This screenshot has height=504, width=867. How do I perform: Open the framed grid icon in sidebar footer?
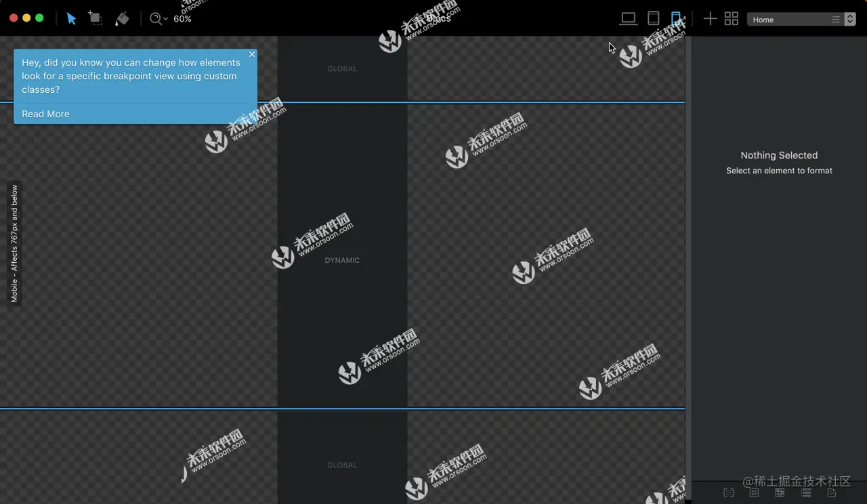click(754, 493)
